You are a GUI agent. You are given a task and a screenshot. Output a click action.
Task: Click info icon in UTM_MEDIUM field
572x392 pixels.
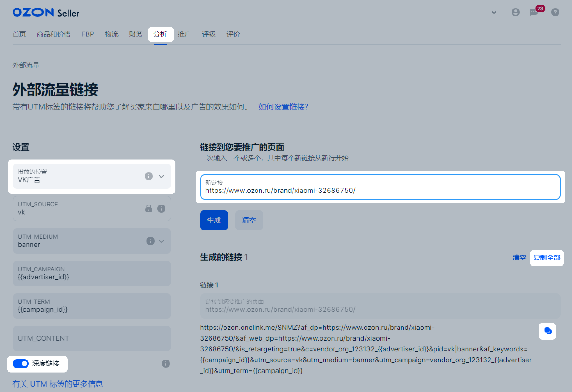(x=150, y=241)
